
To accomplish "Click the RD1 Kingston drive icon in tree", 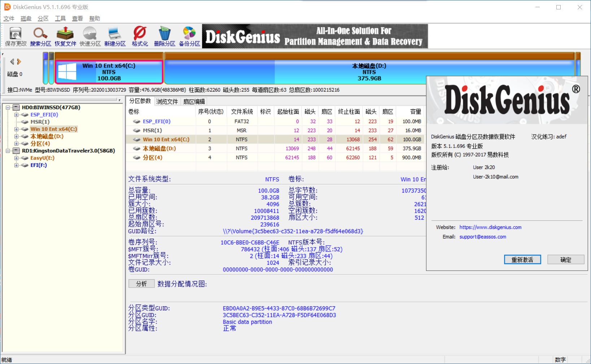I will coord(16,151).
